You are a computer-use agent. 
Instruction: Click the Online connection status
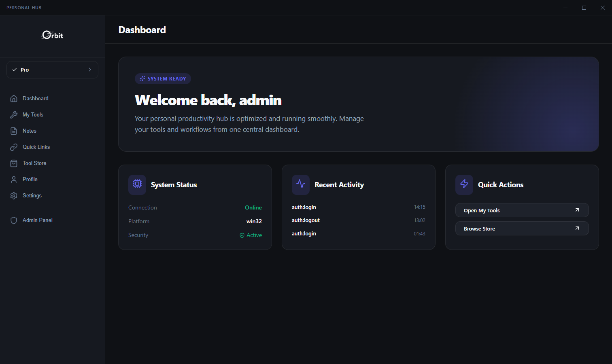point(253,207)
